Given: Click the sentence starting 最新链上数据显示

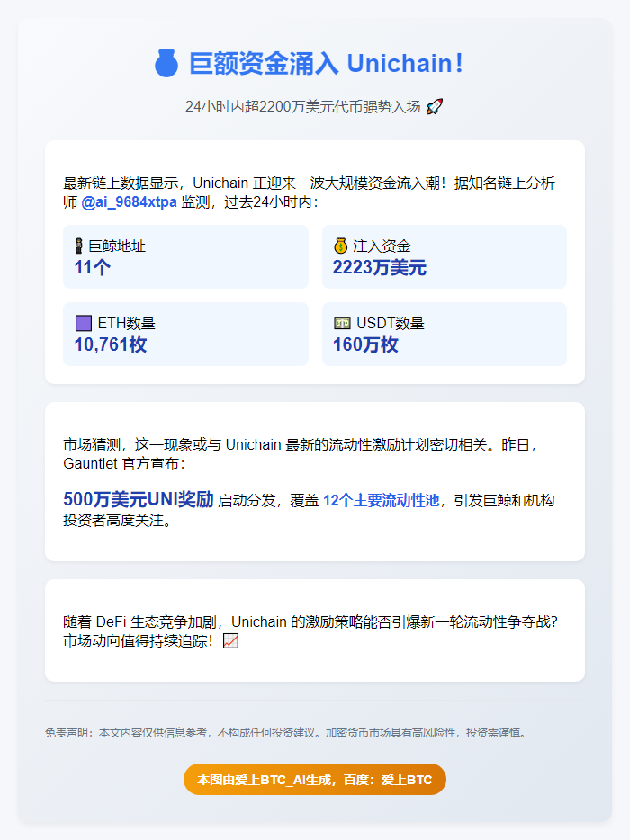Looking at the screenshot, I should (309, 192).
